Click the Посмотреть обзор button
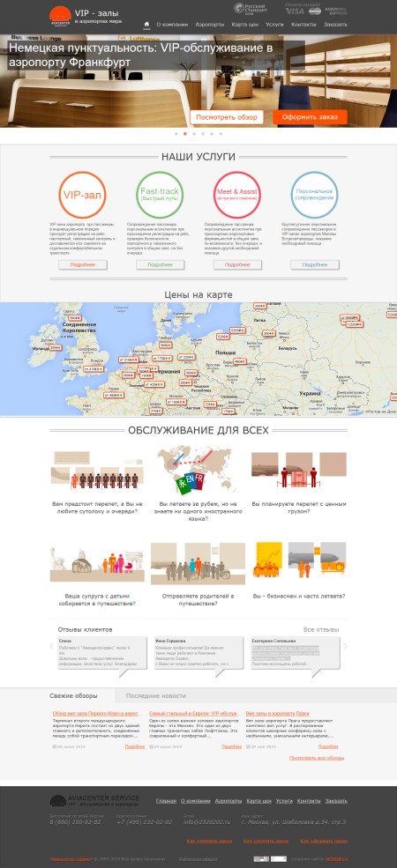 click(227, 117)
